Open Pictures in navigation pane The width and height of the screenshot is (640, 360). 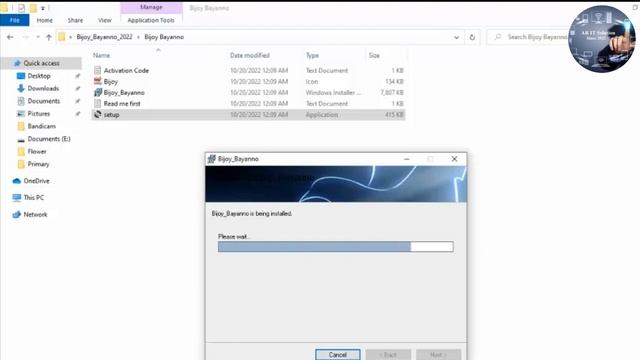click(38, 114)
